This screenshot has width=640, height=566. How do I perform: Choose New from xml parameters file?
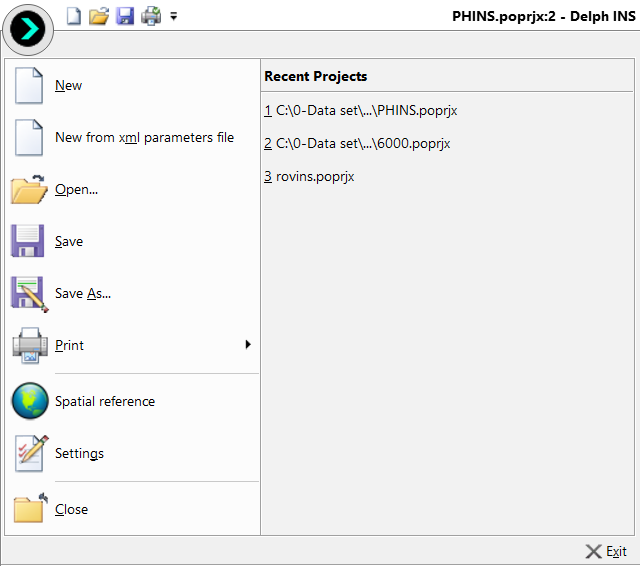[144, 138]
